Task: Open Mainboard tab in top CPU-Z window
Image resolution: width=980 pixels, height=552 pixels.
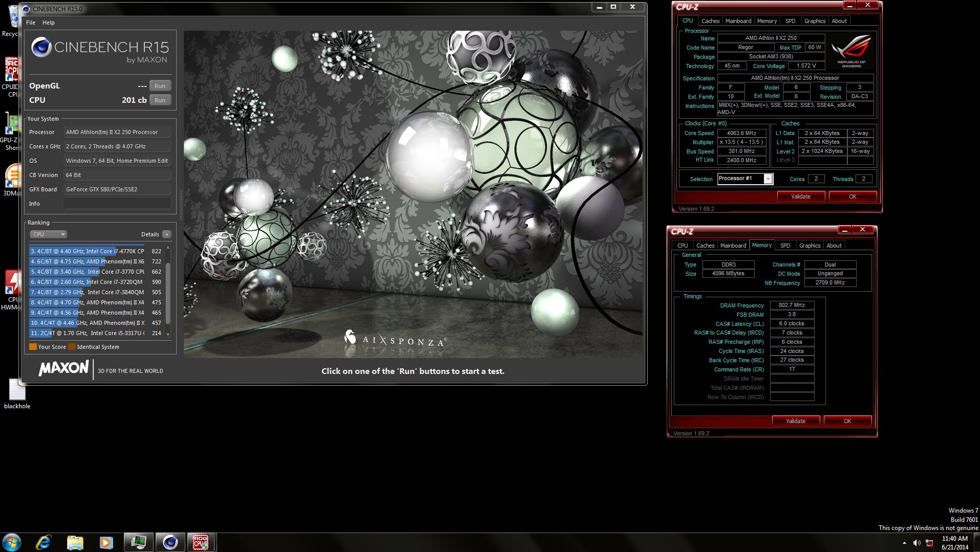Action: click(x=738, y=21)
